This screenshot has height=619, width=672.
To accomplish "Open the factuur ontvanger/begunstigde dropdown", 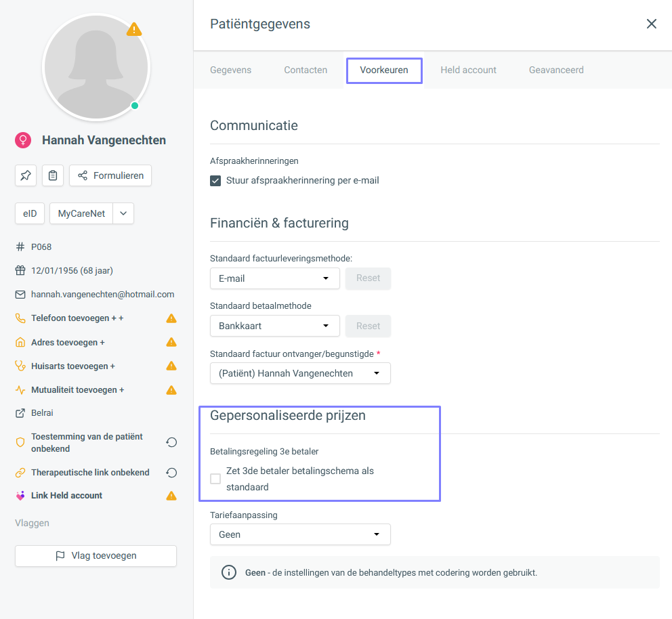I will (x=300, y=373).
